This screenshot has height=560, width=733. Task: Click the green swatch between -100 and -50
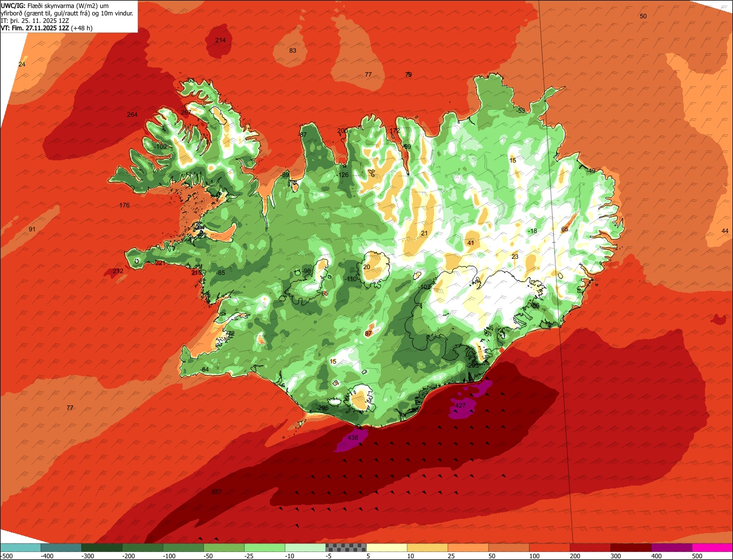click(x=183, y=547)
